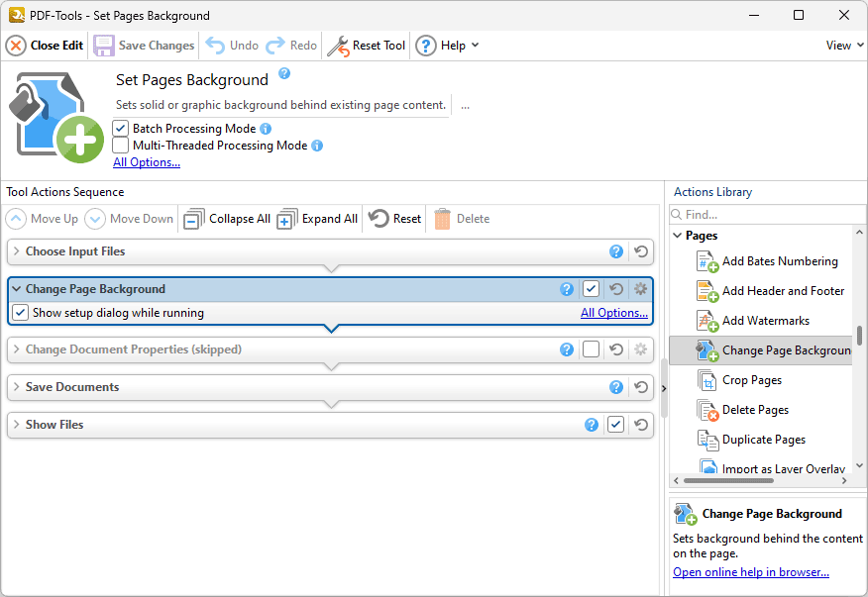Expand Change Document Properties section
Screen dimensions: 868x597
coord(17,349)
